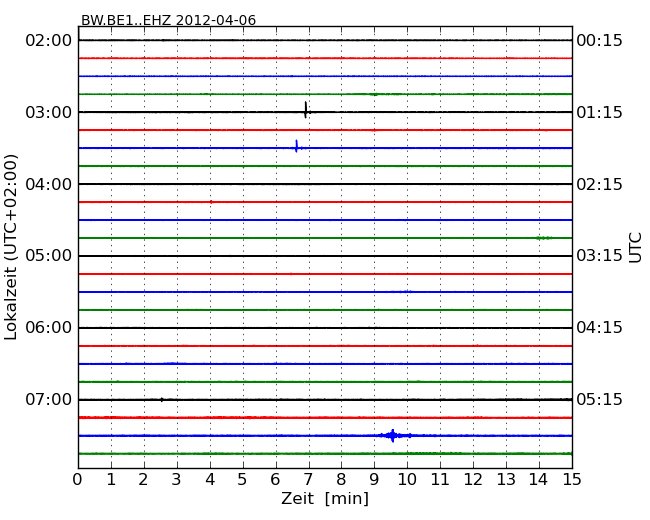This screenshot has height=520, width=650.
Task: Click the 06:00 local time label
Action: click(x=49, y=328)
